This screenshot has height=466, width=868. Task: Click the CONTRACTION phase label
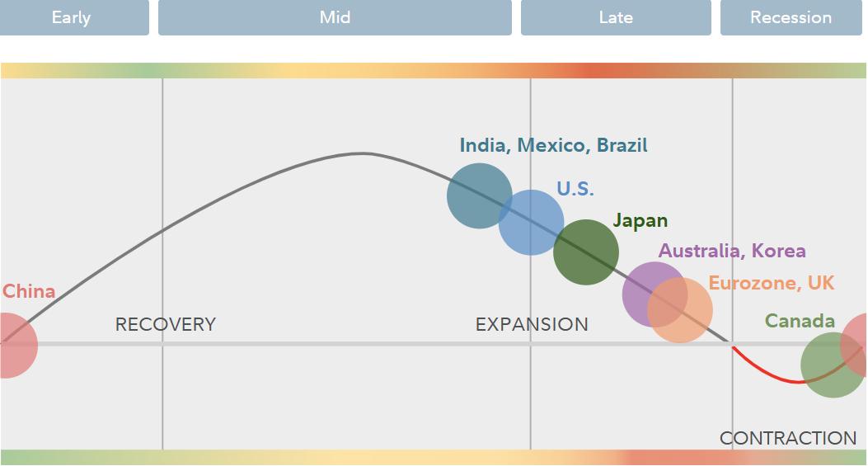787,439
